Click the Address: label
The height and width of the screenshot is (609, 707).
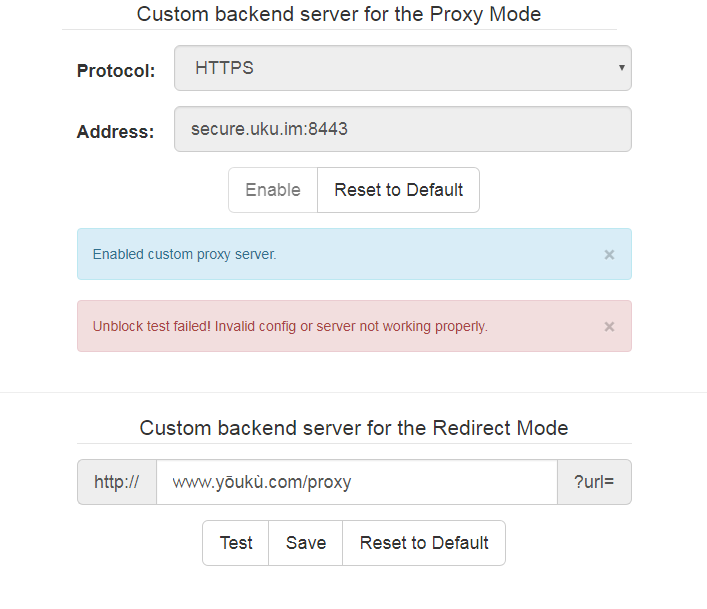(x=115, y=132)
